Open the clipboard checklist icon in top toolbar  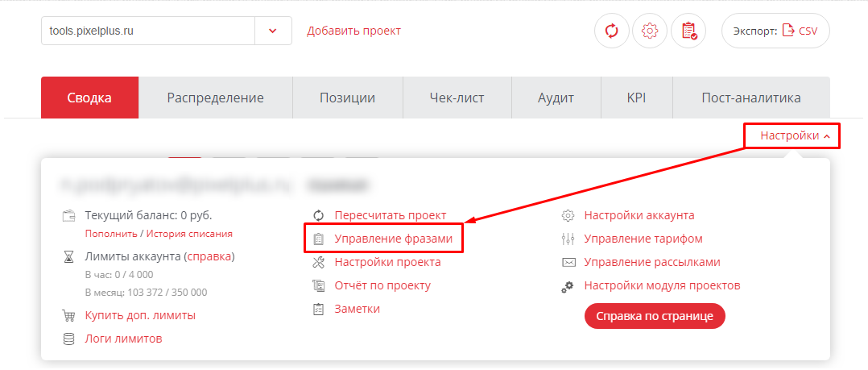point(688,31)
